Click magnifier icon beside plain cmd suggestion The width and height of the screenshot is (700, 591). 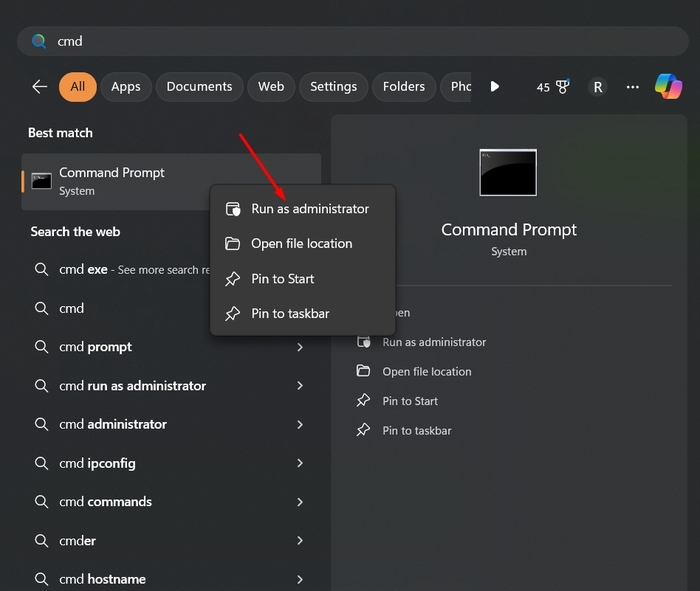pyautogui.click(x=42, y=308)
